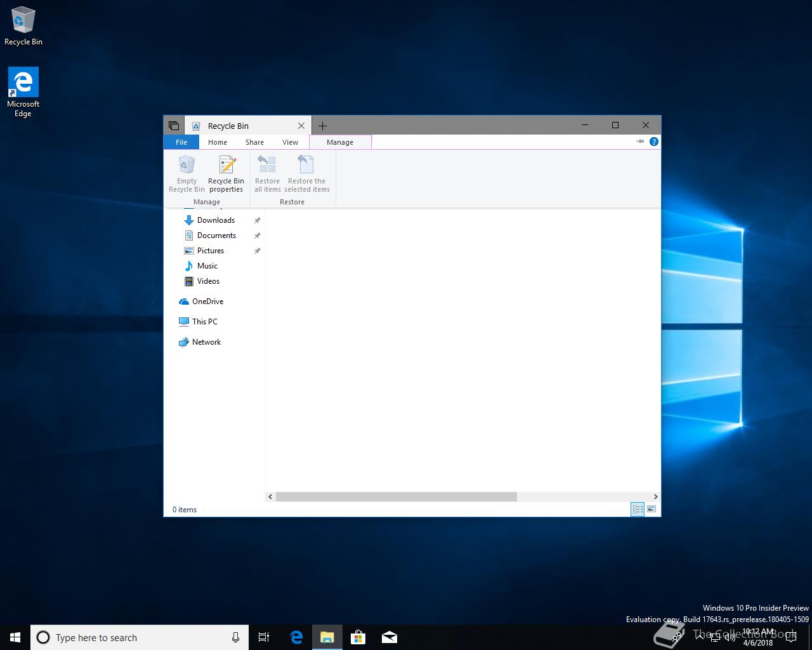Screen dimensions: 812x650
Task: Open Help via the question mark icon
Action: click(654, 142)
